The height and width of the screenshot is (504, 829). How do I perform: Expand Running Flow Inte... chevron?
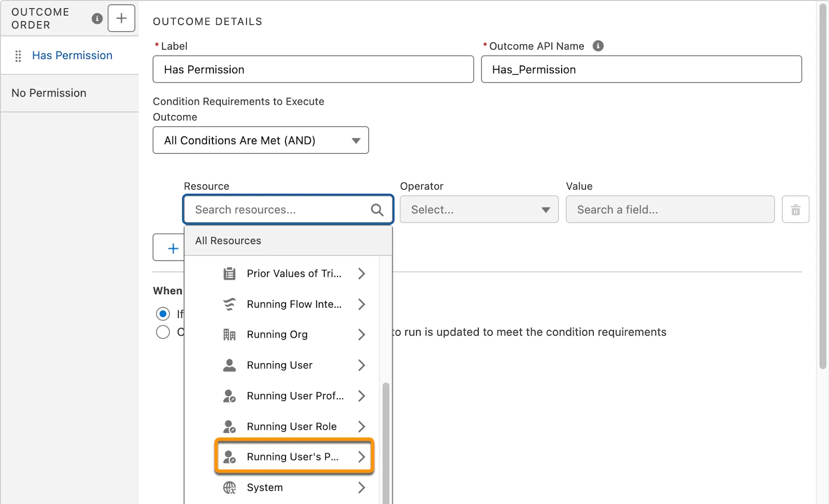click(362, 304)
